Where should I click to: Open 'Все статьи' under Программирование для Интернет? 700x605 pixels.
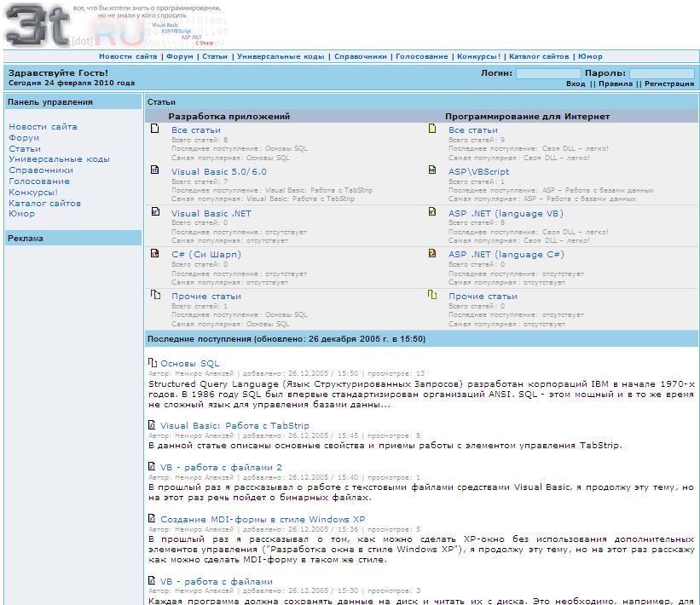(x=473, y=130)
